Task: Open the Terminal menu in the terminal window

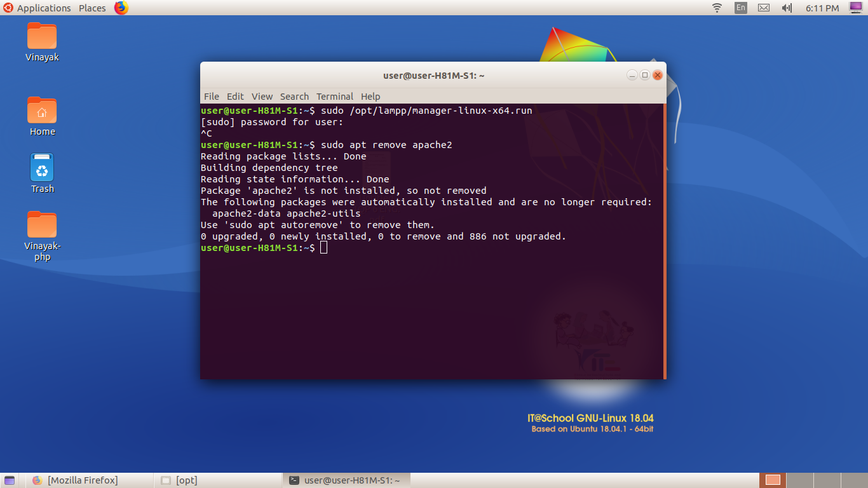Action: pos(335,96)
